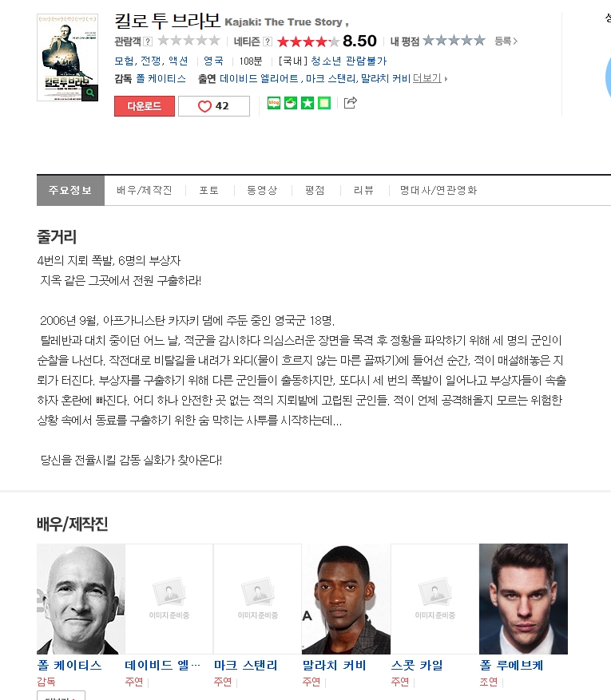Toggle the heart like button showing 42
The width and height of the screenshot is (611, 700).
pyautogui.click(x=214, y=106)
